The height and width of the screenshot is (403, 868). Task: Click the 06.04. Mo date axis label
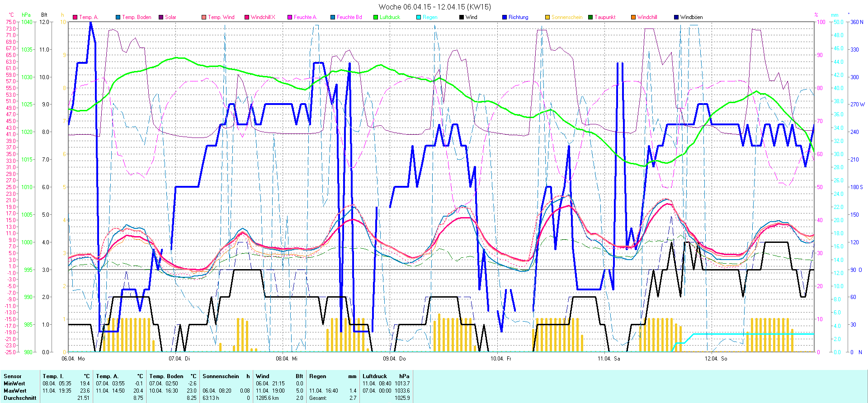[73, 359]
